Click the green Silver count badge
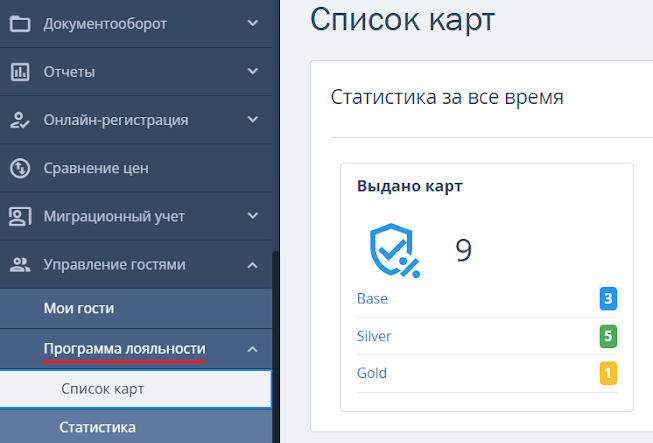This screenshot has height=443, width=653. [608, 336]
